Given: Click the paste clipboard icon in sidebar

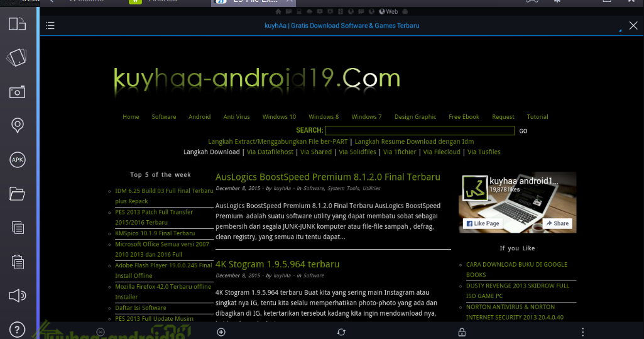Looking at the screenshot, I should pyautogui.click(x=18, y=262).
